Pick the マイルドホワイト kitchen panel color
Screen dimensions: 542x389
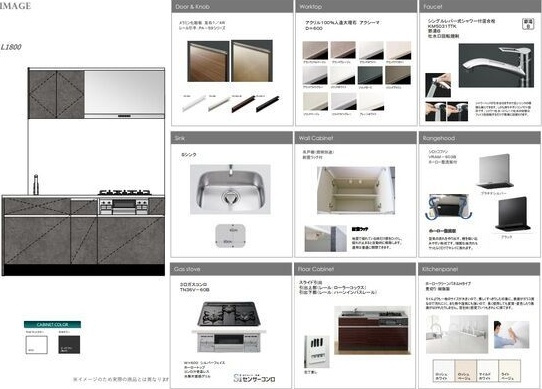(x=487, y=371)
